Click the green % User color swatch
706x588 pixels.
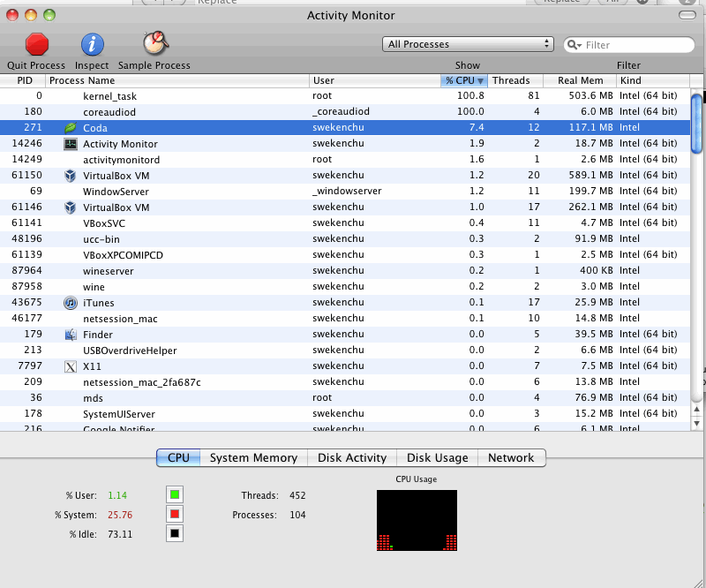pos(175,494)
